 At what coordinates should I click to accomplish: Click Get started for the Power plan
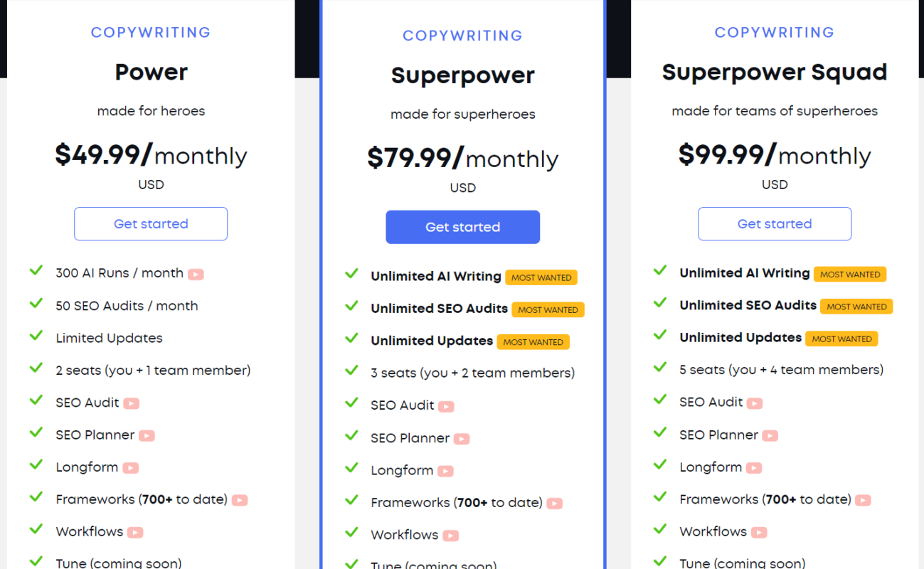point(151,224)
